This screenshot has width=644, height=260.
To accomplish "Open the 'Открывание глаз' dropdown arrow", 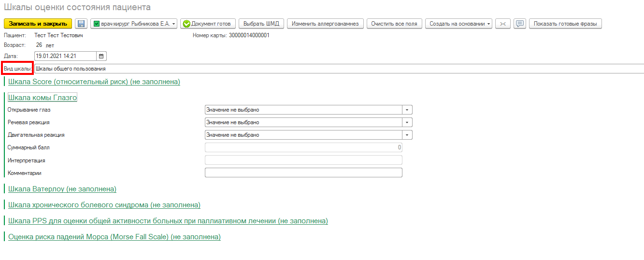I will pos(407,110).
